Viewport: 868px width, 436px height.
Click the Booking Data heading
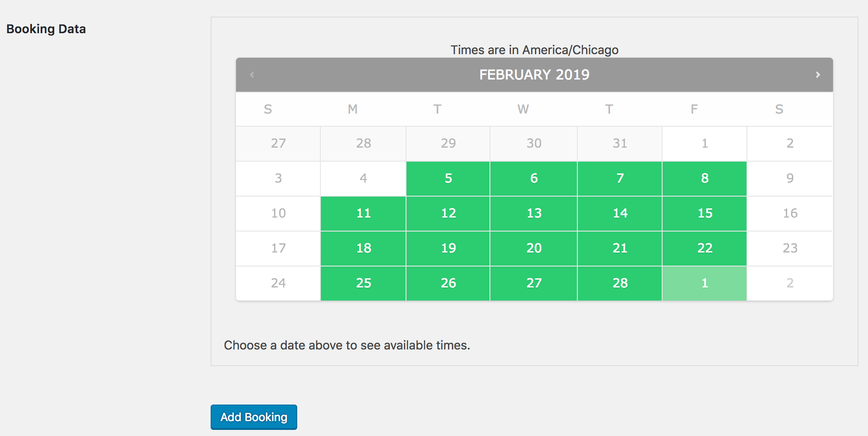(x=46, y=29)
